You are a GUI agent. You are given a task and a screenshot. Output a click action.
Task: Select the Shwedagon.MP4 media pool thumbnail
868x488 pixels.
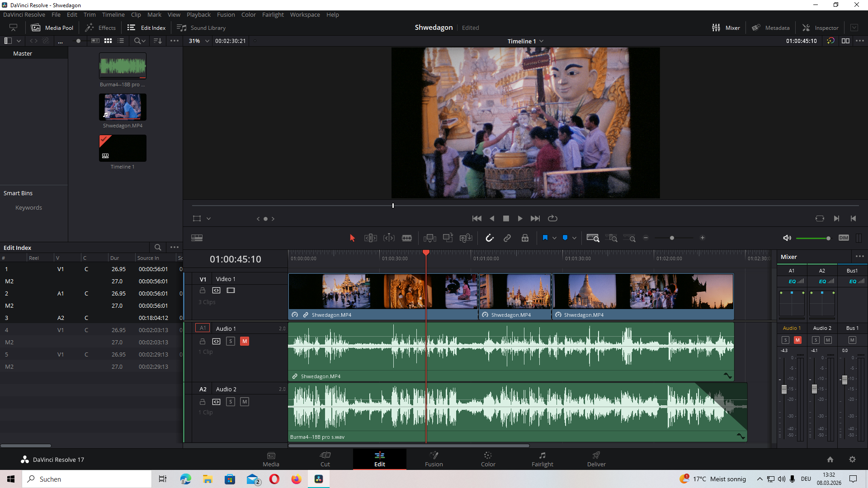123,107
